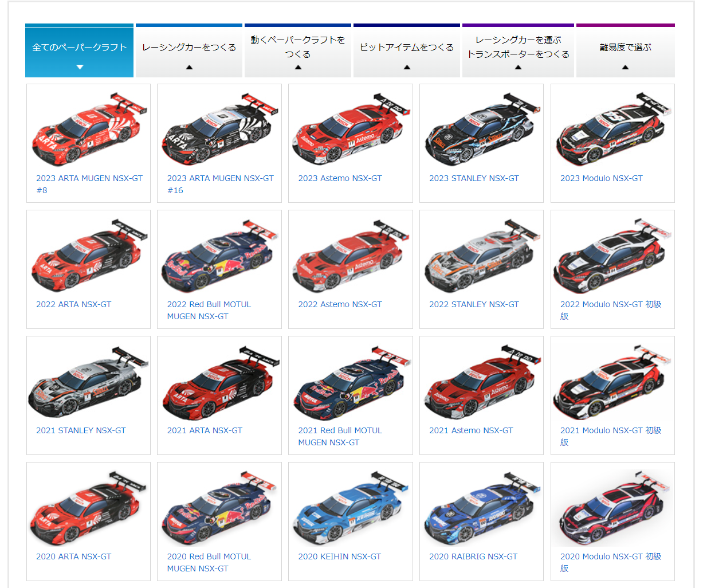Follow the '2023 ARTA MUGEN NSX-GT #8' text link
Screen dimensions: 703x588
[x=89, y=184]
